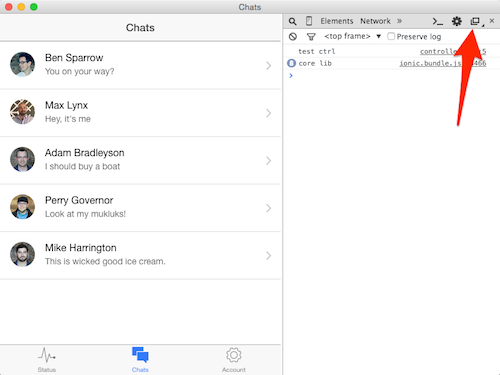Open the top frame context dropdown
The height and width of the screenshot is (375, 500).
click(352, 36)
